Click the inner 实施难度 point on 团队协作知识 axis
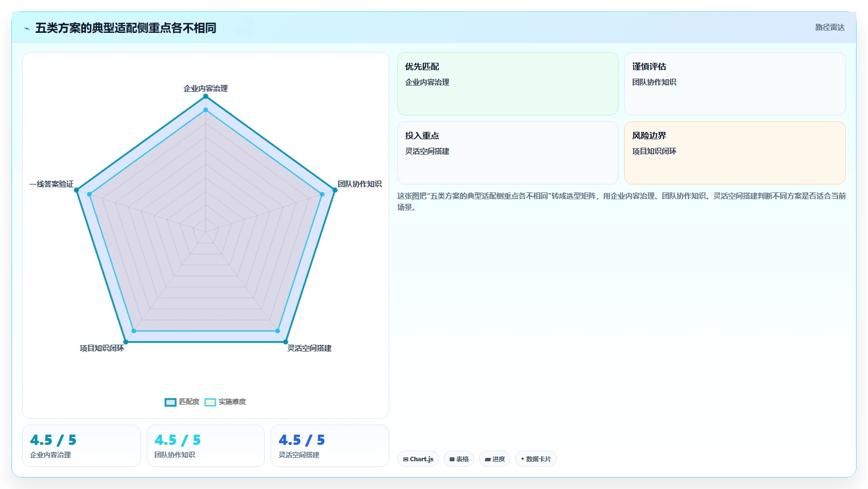The image size is (868, 489). [x=322, y=194]
